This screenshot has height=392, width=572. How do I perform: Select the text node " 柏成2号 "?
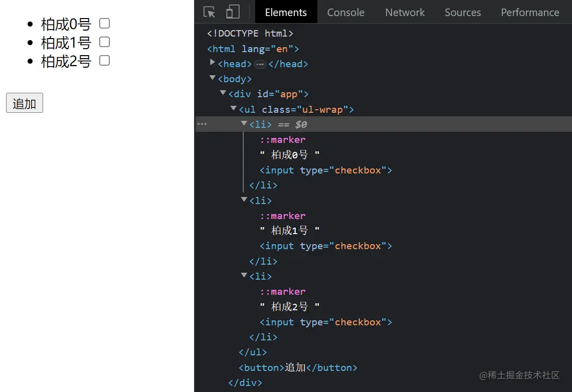tap(290, 307)
